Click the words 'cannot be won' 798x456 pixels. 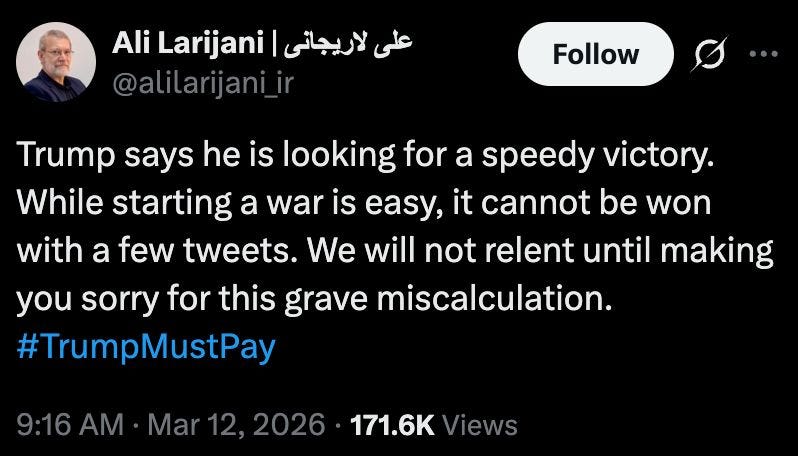(x=595, y=203)
